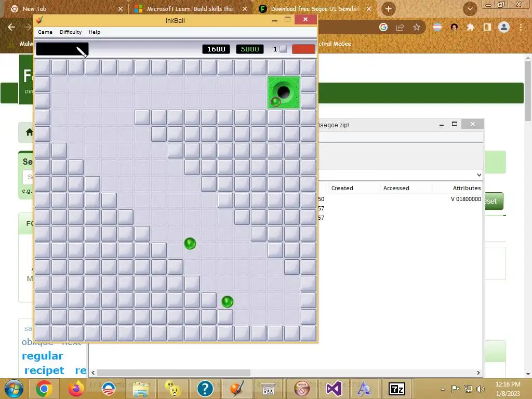Open Chrome profile button
532x399 pixels.
pos(504,27)
